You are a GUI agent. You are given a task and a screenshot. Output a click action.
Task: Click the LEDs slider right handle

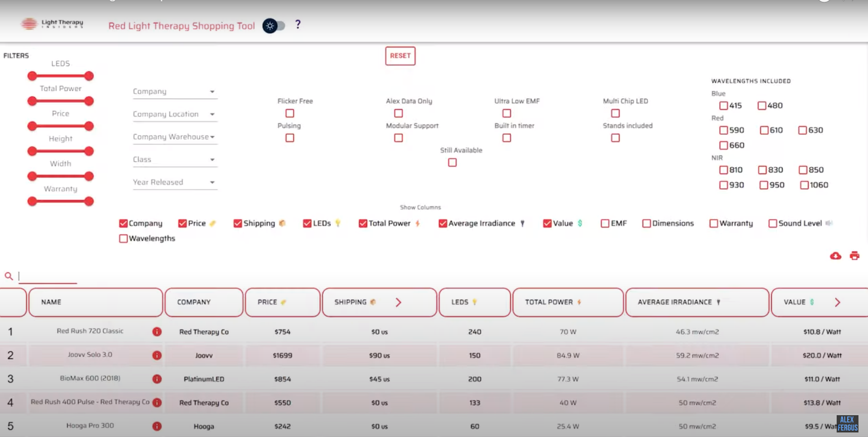(x=89, y=76)
